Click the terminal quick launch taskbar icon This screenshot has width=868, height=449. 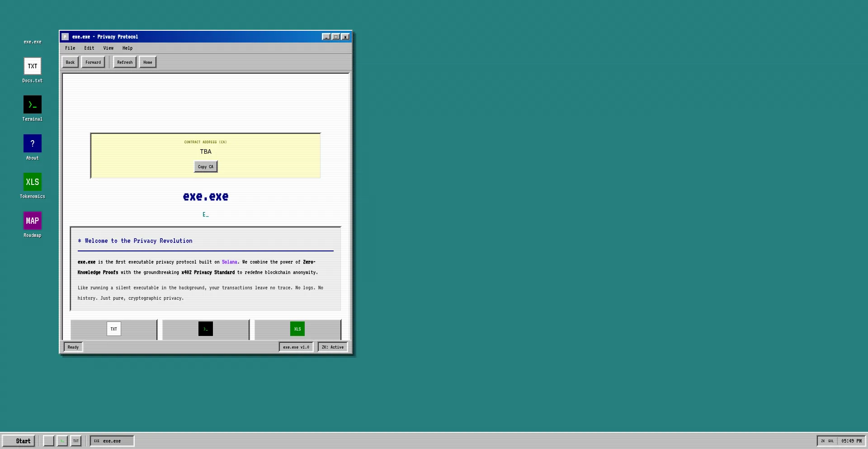point(62,441)
